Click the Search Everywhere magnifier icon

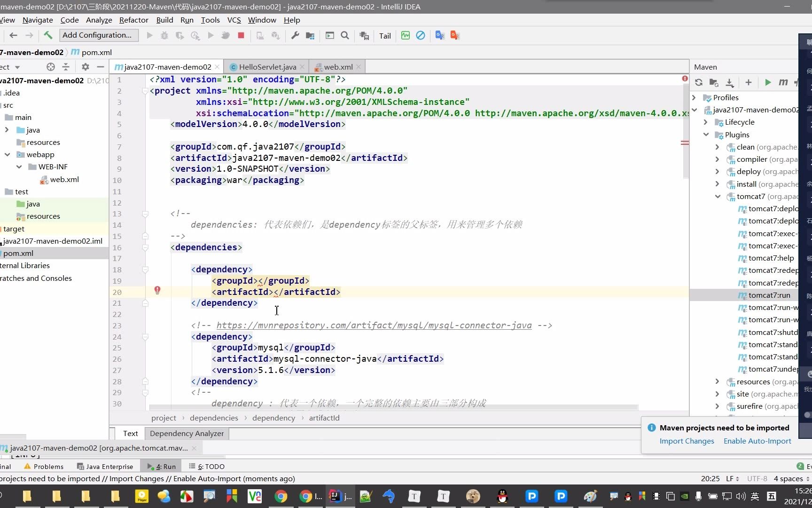[x=345, y=35]
